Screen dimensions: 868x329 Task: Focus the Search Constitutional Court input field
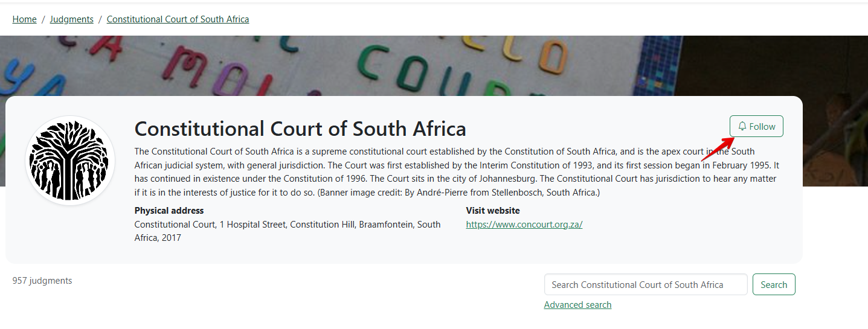point(645,285)
